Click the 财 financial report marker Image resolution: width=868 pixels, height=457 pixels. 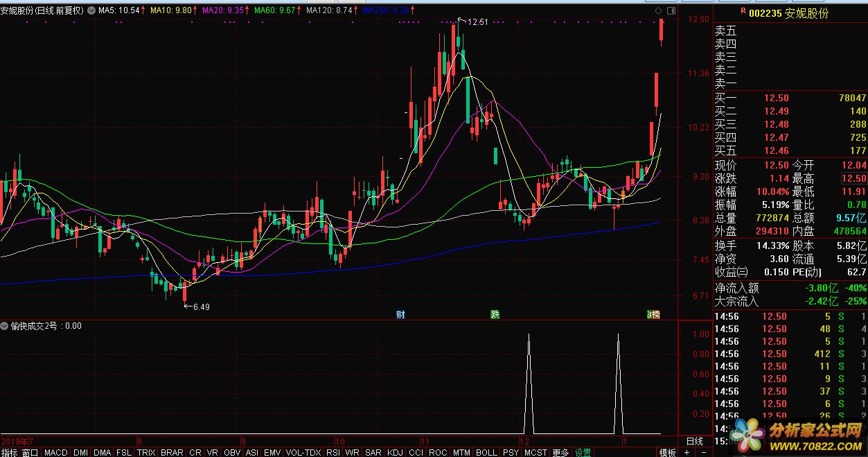coord(400,314)
